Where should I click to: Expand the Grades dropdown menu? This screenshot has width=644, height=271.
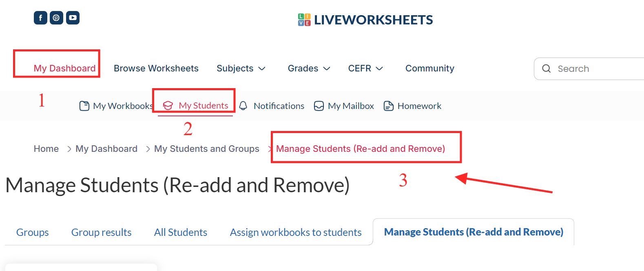[309, 69]
